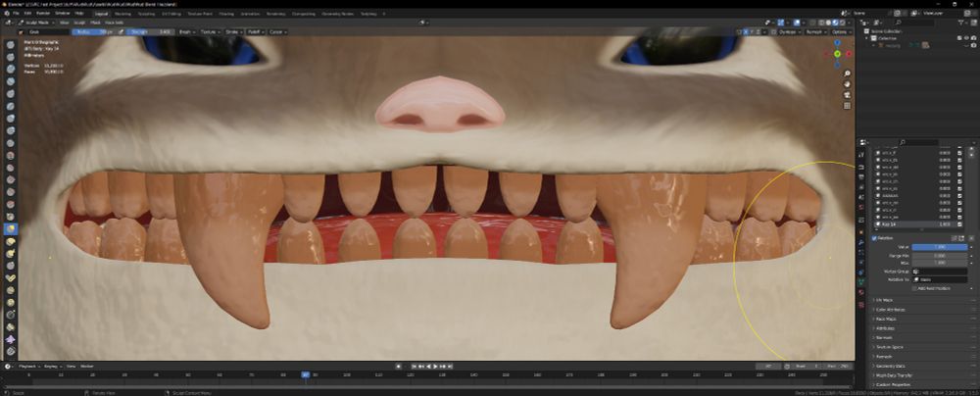Select the brush directly below the Grab tool
The width and height of the screenshot is (980, 396).
coord(11,241)
